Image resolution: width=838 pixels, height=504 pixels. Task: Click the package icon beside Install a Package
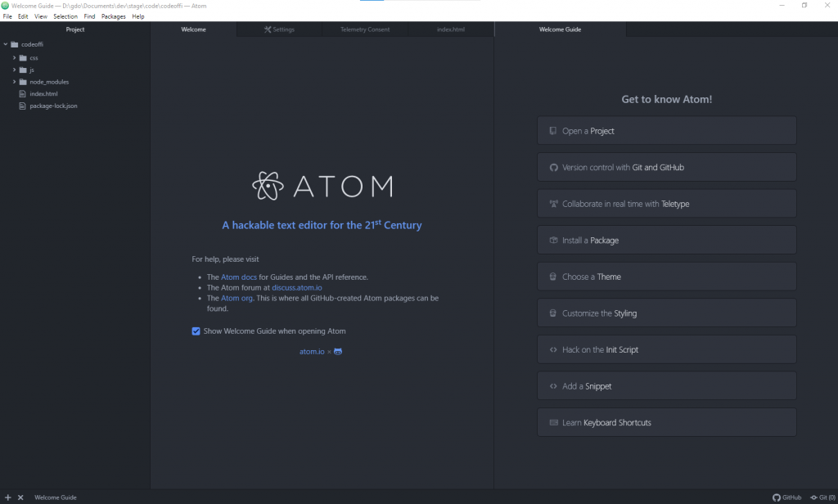[553, 240]
